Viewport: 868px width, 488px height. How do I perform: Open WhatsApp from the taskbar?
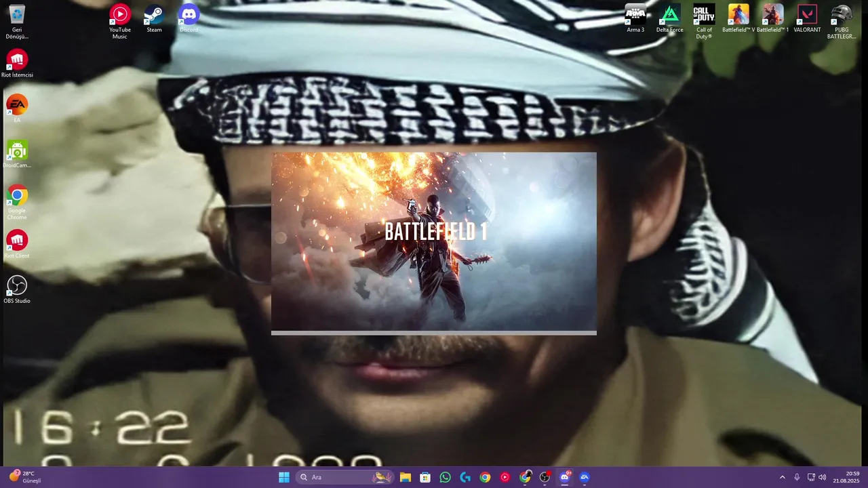pos(445,477)
